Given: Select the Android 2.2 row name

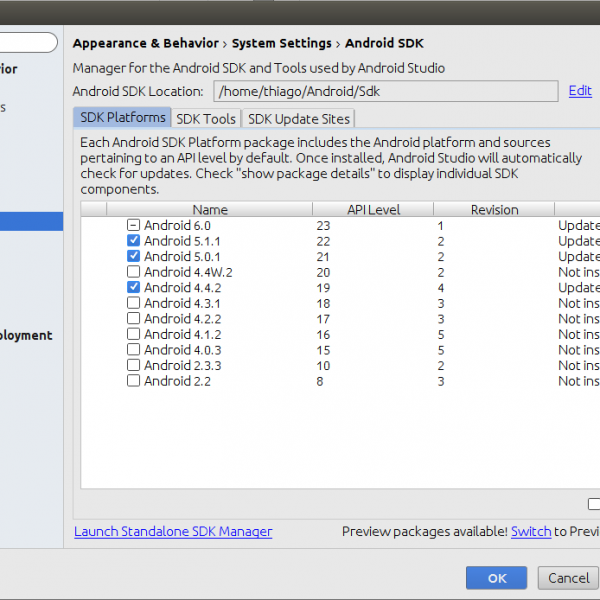Looking at the screenshot, I should (177, 381).
